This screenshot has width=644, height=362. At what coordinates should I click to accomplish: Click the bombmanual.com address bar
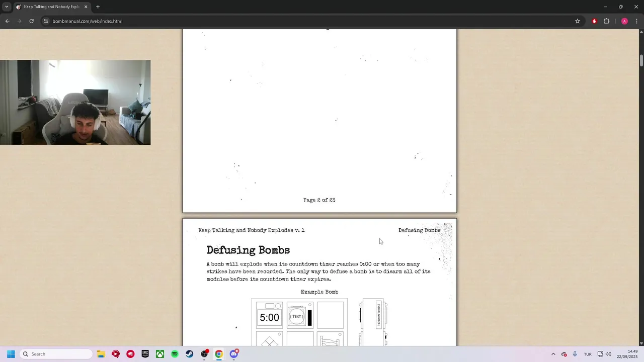[x=312, y=21]
